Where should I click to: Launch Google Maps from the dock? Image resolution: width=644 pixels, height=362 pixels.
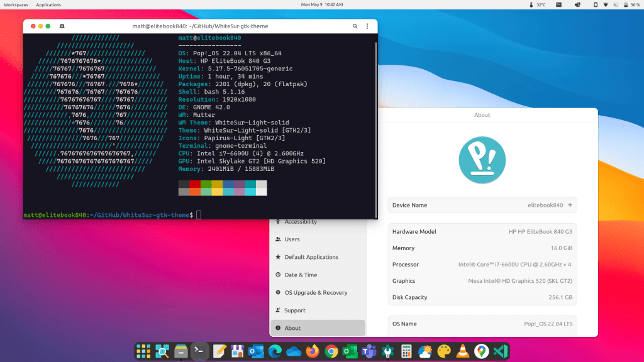482,351
